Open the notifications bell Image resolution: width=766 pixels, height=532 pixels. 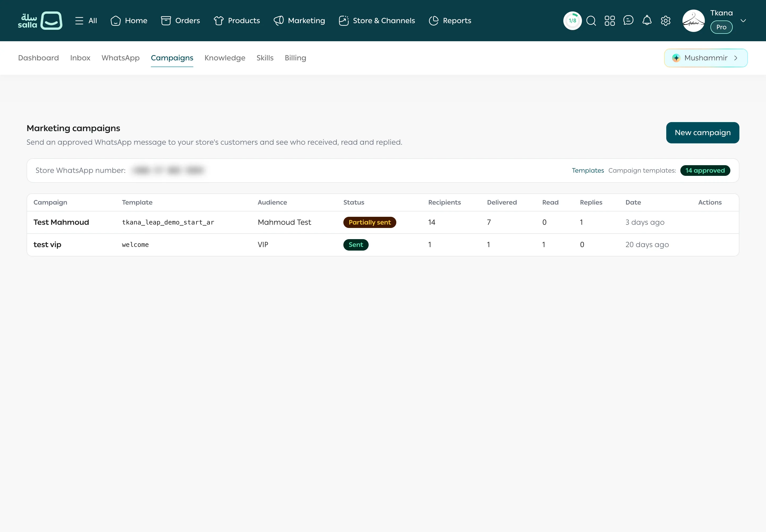[647, 20]
